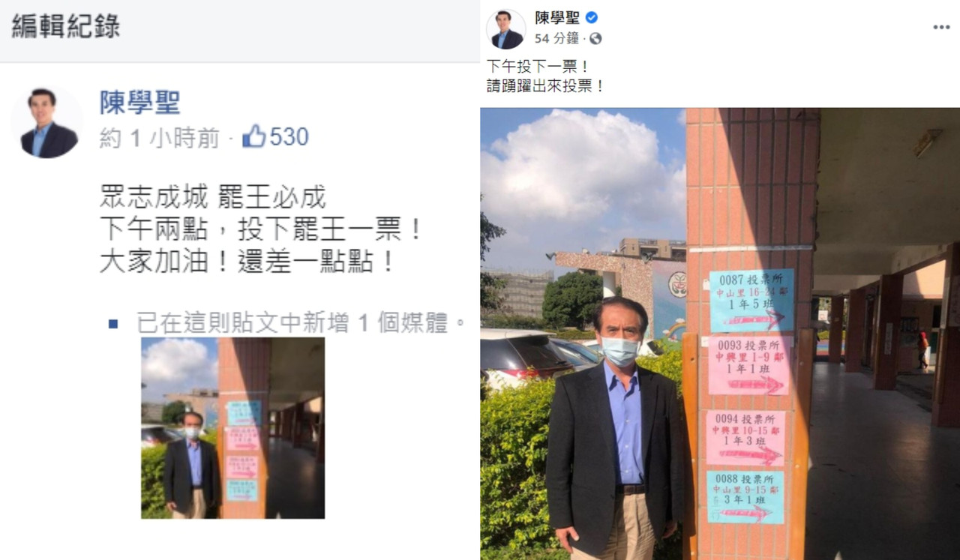The height and width of the screenshot is (560, 960).
Task: Click the 編輯紀錄 header title
Action: [65, 26]
